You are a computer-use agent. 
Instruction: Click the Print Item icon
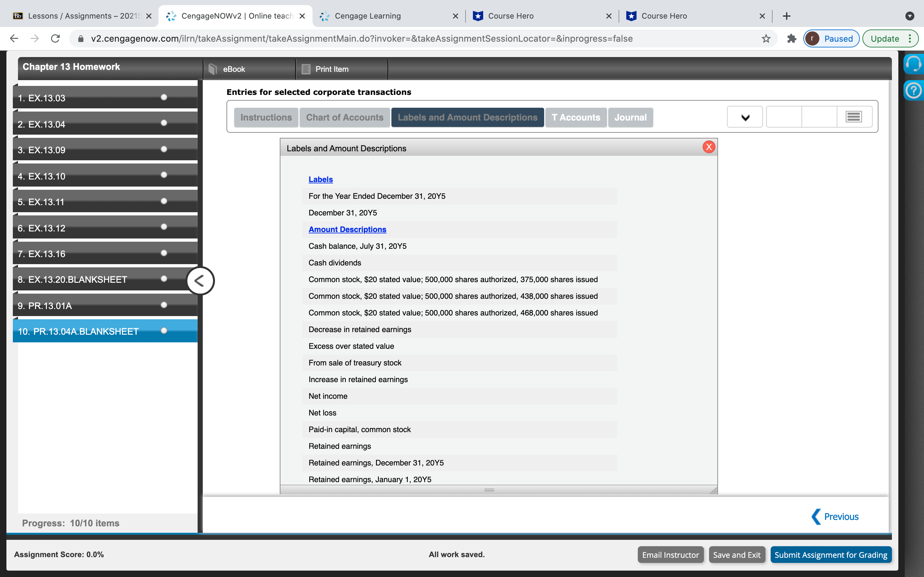coord(306,69)
